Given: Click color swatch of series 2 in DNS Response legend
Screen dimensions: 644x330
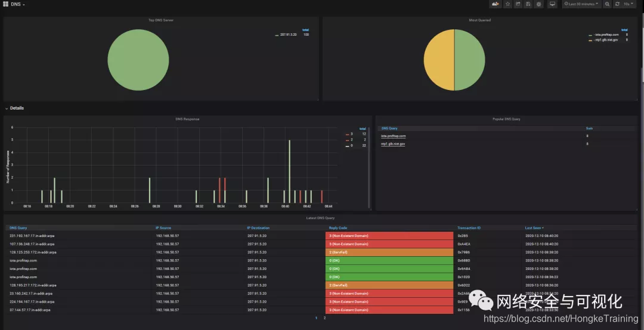Looking at the screenshot, I should [x=348, y=140].
